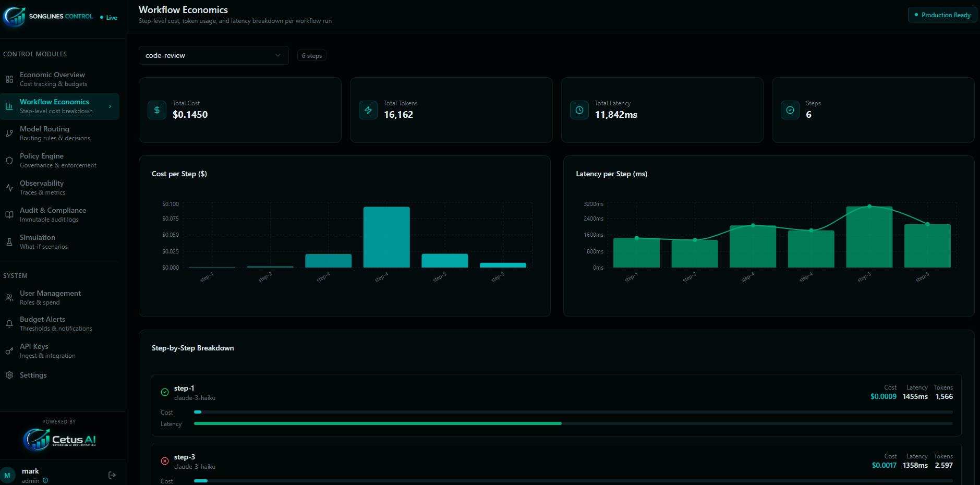Expand the Workflow Economics chevron arrow
Viewport: 980px width, 485px height.
(110, 106)
